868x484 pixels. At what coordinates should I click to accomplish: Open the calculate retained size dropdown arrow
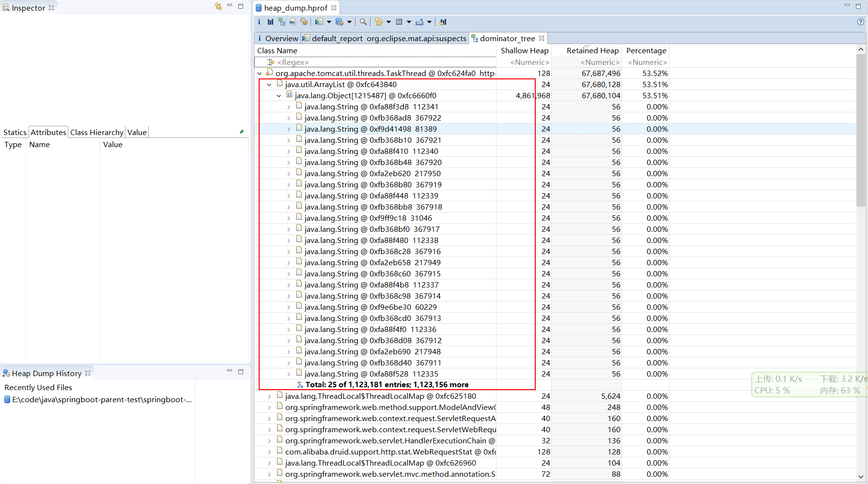point(409,22)
